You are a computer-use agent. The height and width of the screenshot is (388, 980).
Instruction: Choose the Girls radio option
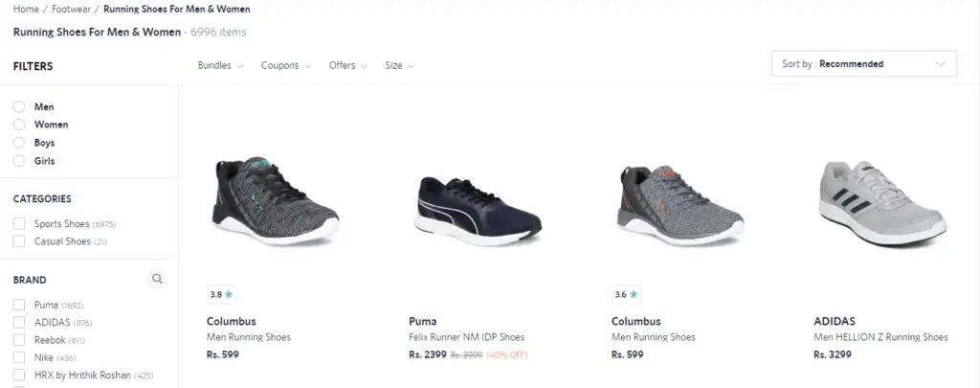19,161
